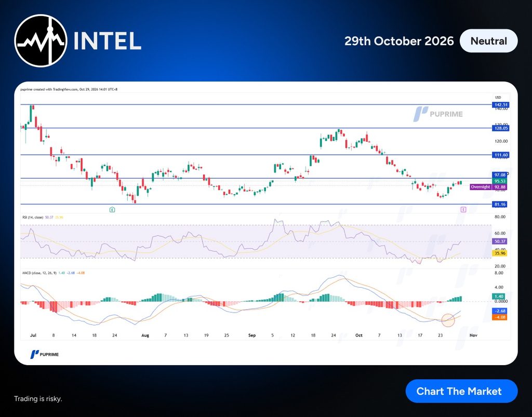Open the green E earnings marker

point(112,209)
